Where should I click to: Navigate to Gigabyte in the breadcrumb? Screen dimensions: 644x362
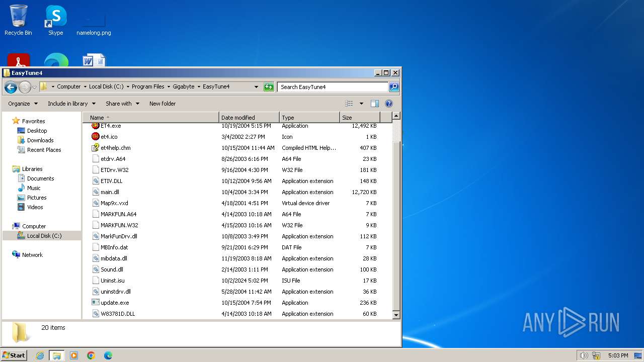(184, 86)
